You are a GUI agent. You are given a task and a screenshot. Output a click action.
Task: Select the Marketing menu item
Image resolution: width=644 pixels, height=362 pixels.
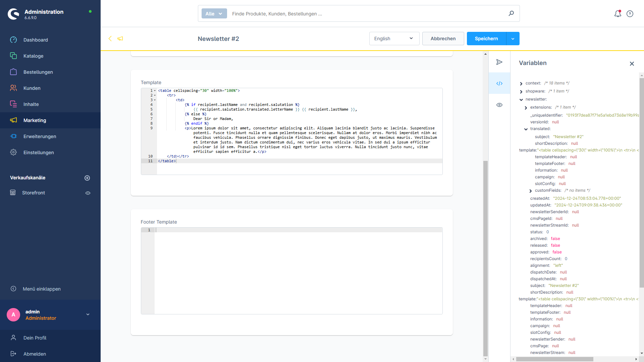point(35,120)
